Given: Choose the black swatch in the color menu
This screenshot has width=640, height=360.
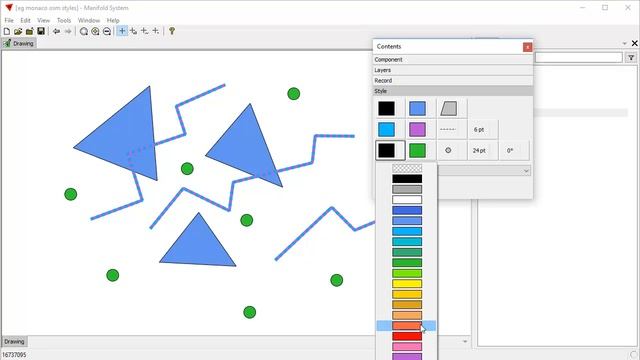Looking at the screenshot, I should tap(407, 179).
